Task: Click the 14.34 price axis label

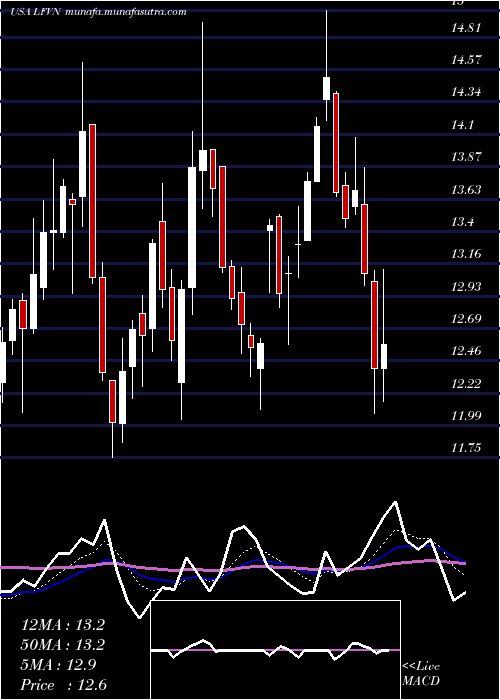Action: pos(466,92)
